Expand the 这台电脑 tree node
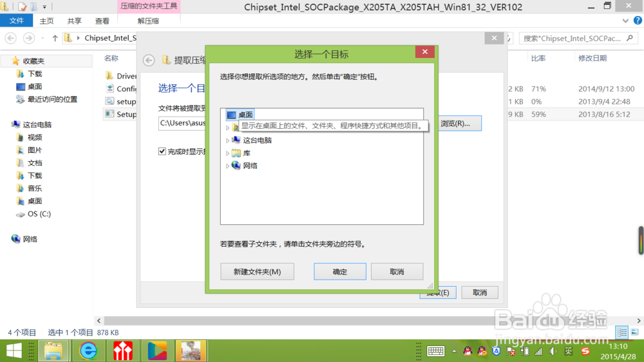644x362 pixels. click(x=227, y=140)
